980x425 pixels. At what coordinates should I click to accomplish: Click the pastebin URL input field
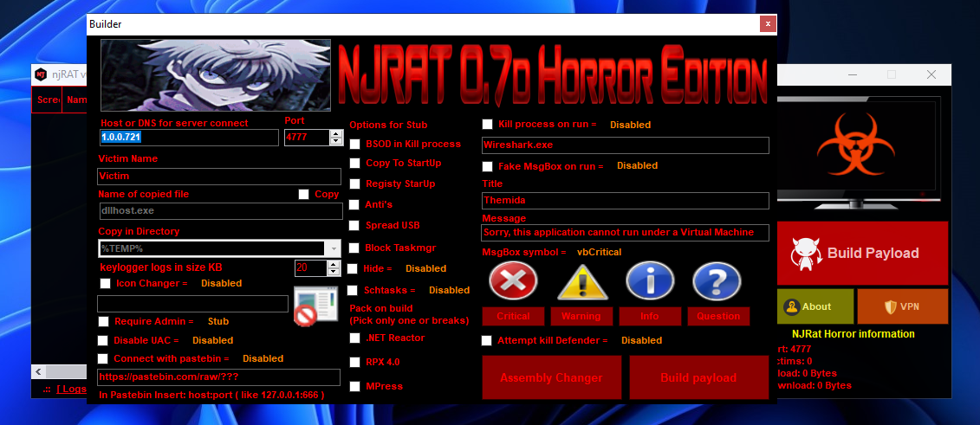click(218, 377)
